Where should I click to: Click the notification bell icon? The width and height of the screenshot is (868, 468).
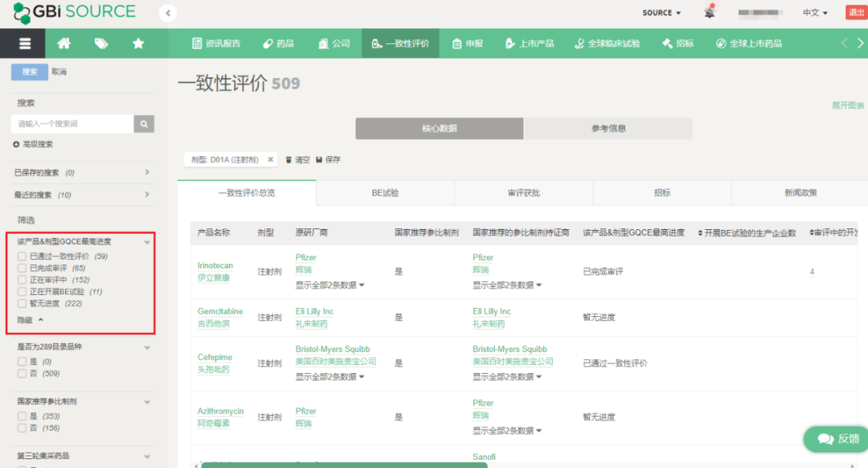pos(710,12)
